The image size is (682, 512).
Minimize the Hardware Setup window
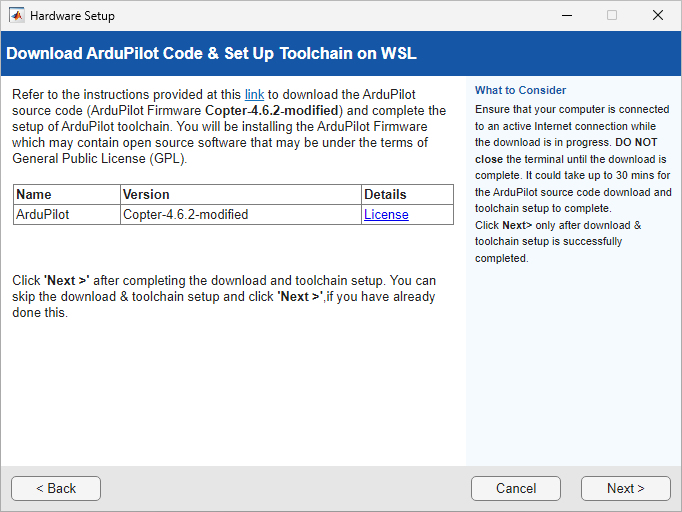pyautogui.click(x=566, y=16)
